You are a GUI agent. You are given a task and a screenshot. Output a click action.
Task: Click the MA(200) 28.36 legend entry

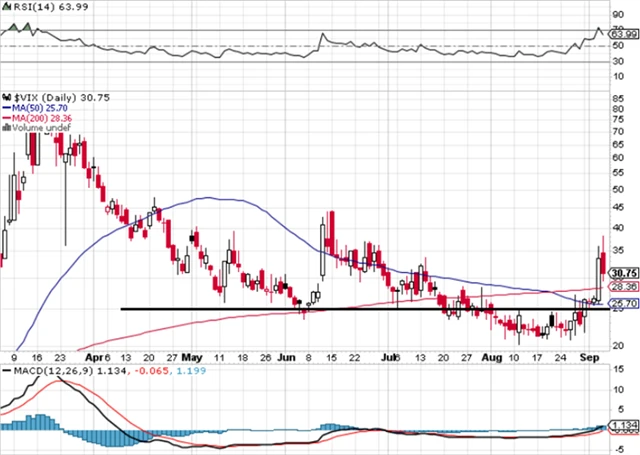pos(37,118)
